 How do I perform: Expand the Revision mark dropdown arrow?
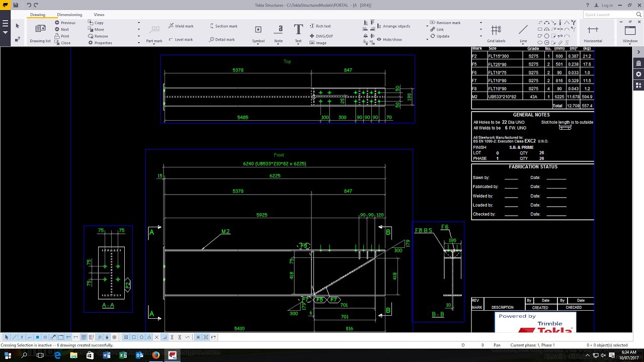(481, 23)
